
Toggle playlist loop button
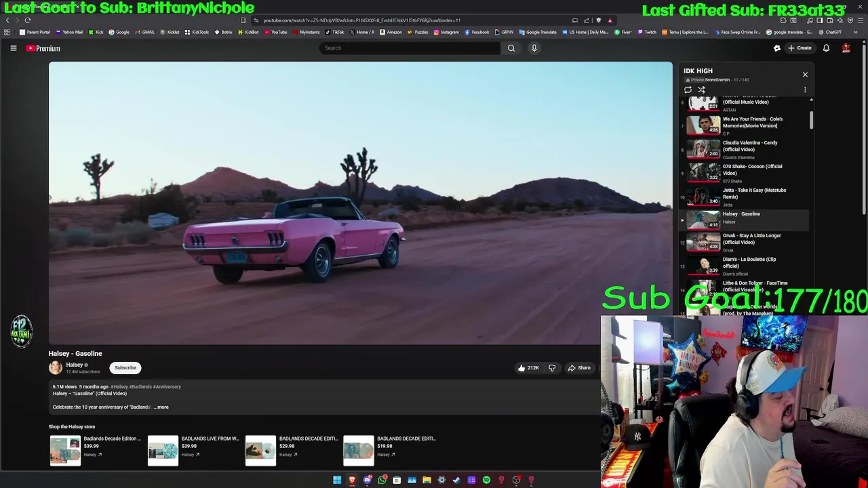tap(688, 90)
